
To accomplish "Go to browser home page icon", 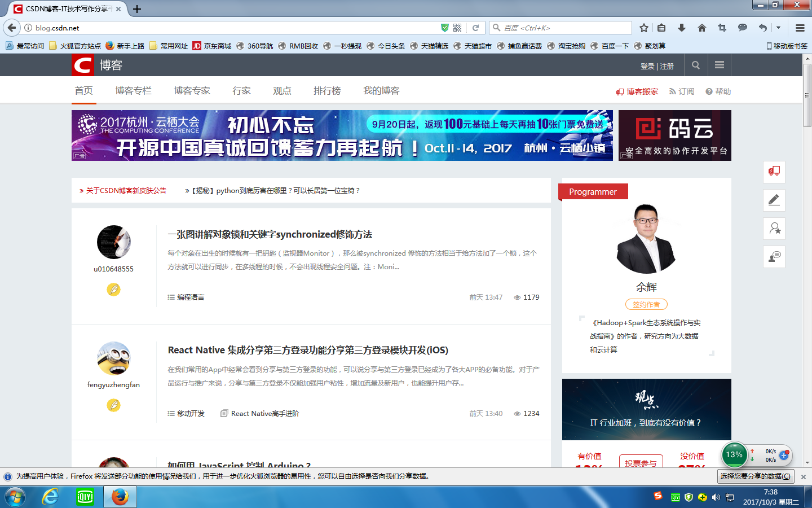I will [x=702, y=28].
